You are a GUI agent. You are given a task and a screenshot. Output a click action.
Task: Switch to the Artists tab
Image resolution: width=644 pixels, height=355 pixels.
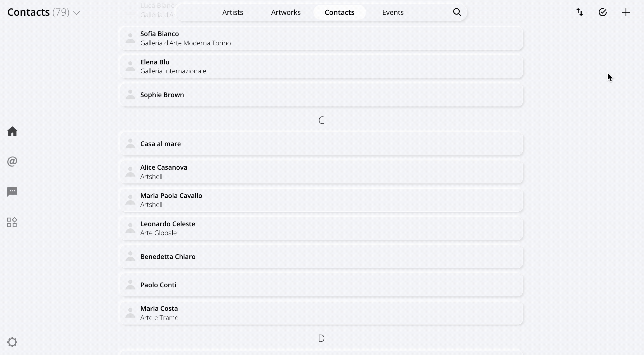[x=233, y=12]
